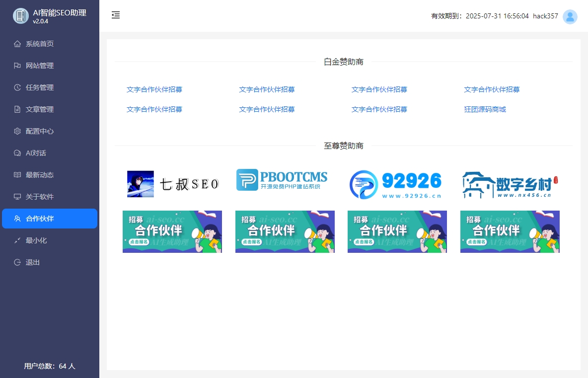Click the 招募合作伙伴 banner under PBOOTCMS
The width and height of the screenshot is (588, 378).
(x=285, y=232)
